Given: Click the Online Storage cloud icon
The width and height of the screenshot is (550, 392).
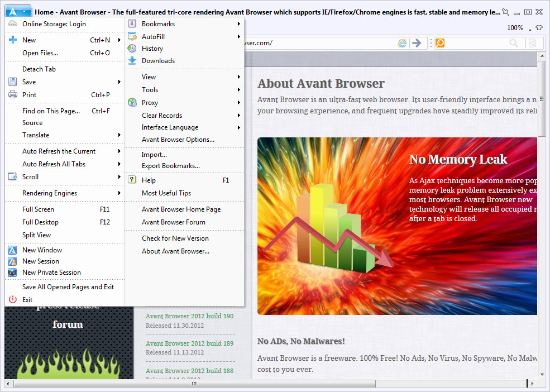Looking at the screenshot, I should click(13, 24).
